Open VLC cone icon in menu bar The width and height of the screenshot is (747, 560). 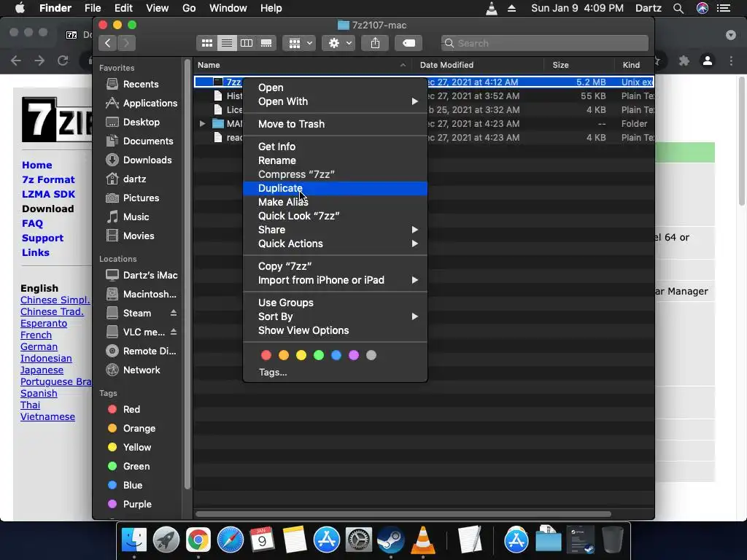pos(491,8)
